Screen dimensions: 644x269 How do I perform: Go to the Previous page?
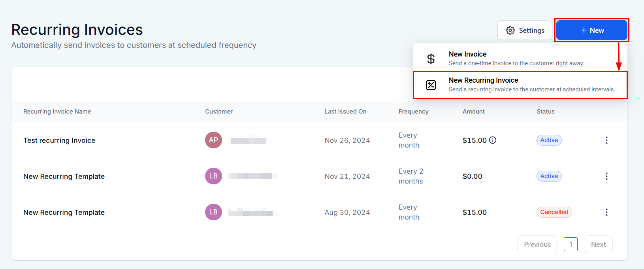coord(537,244)
